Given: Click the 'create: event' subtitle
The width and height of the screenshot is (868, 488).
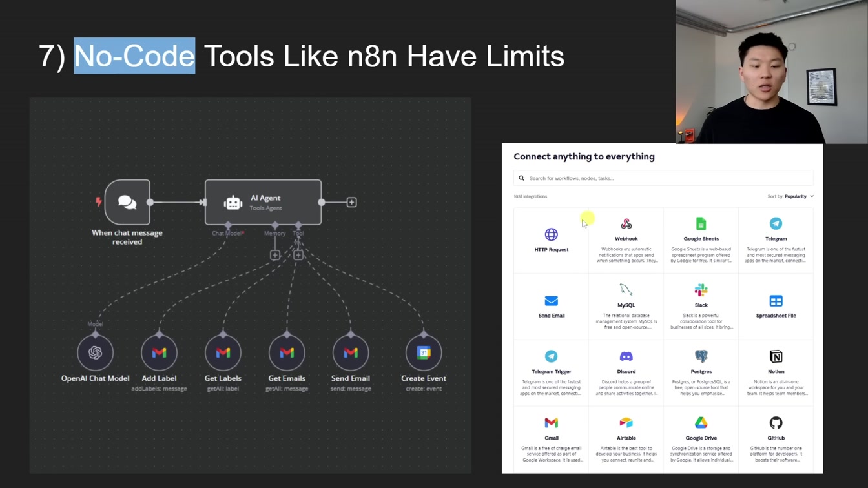Looking at the screenshot, I should [x=424, y=389].
